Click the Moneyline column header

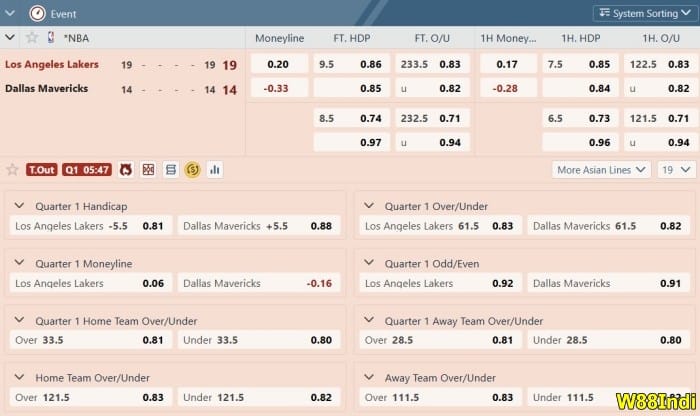point(279,38)
